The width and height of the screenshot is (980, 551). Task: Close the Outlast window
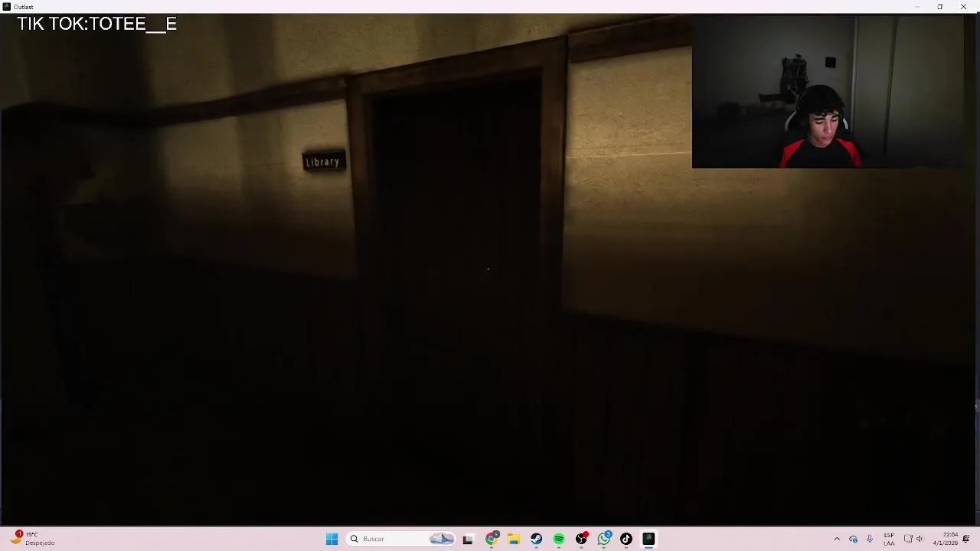coord(964,7)
